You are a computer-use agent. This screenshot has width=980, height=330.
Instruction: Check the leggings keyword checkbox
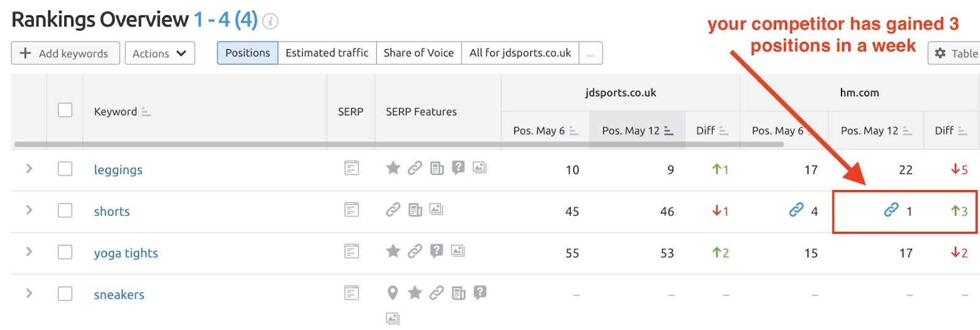[x=65, y=169]
